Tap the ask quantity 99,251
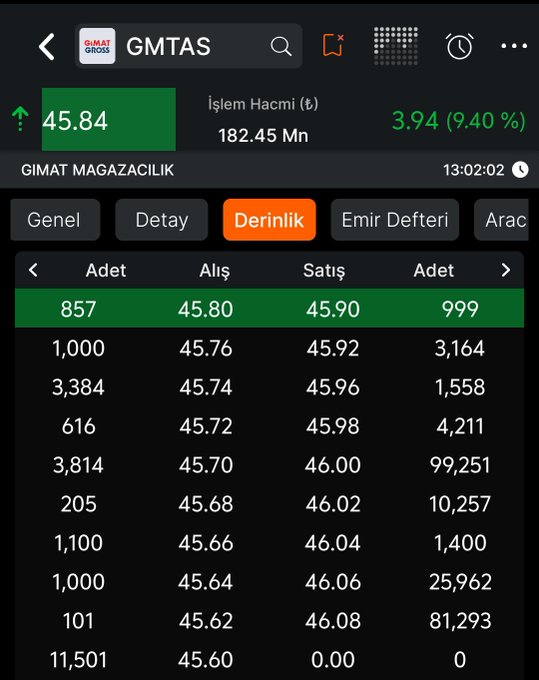The width and height of the screenshot is (539, 680). pyautogui.click(x=460, y=465)
